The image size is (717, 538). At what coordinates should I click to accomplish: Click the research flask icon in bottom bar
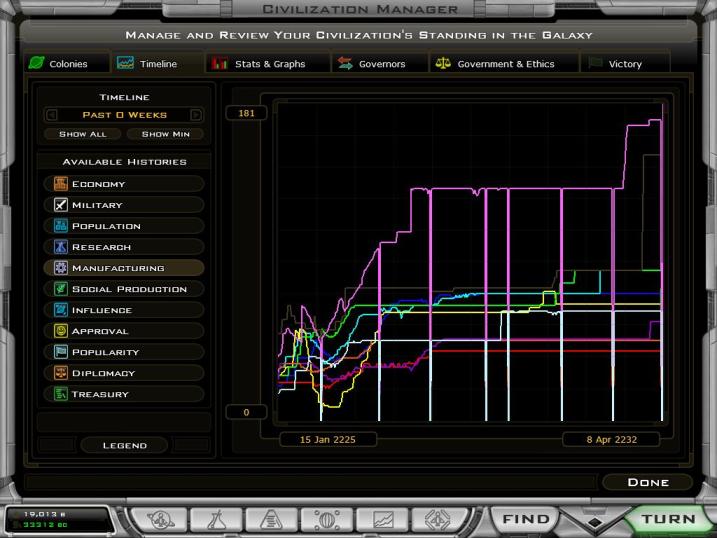coord(217,519)
